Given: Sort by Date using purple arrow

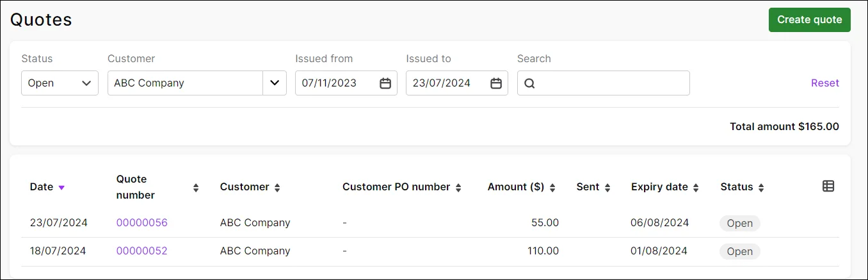Looking at the screenshot, I should click(61, 188).
